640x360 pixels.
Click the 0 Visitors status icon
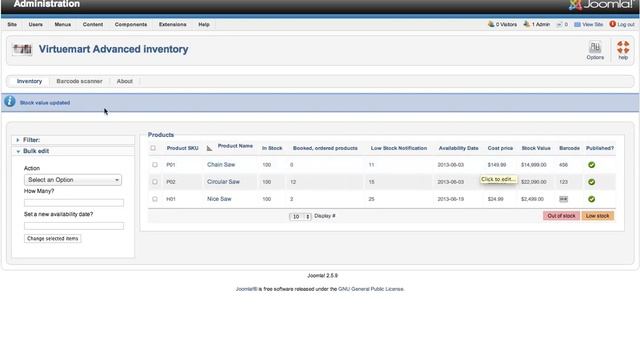click(x=491, y=24)
